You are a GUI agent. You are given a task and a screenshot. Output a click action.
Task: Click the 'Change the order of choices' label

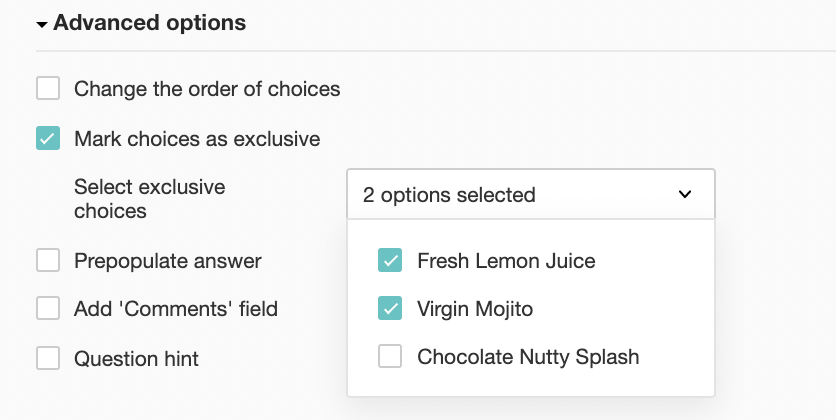click(207, 89)
